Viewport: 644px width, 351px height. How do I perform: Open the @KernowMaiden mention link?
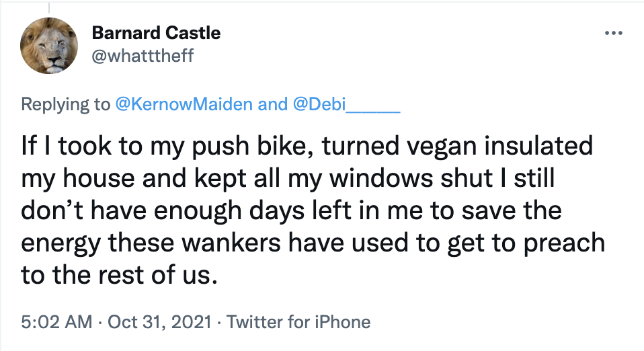(185, 104)
